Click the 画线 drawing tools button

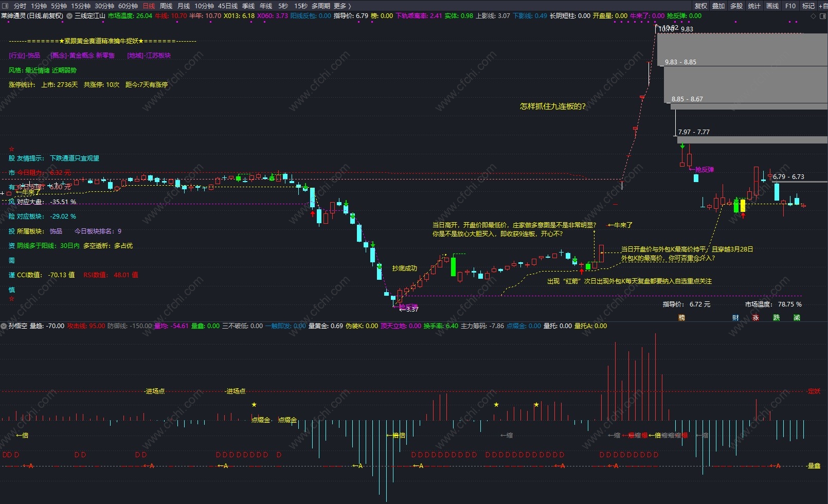772,6
